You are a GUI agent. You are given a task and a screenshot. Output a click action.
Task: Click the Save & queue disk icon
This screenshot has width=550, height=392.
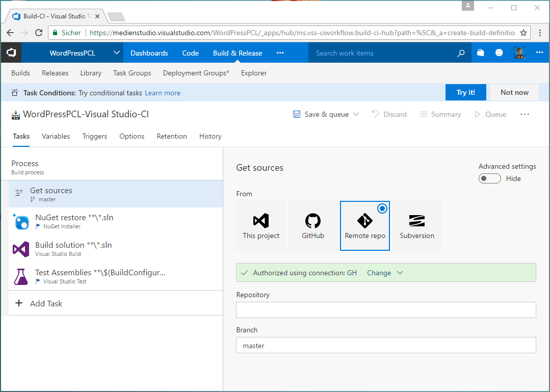(x=297, y=114)
